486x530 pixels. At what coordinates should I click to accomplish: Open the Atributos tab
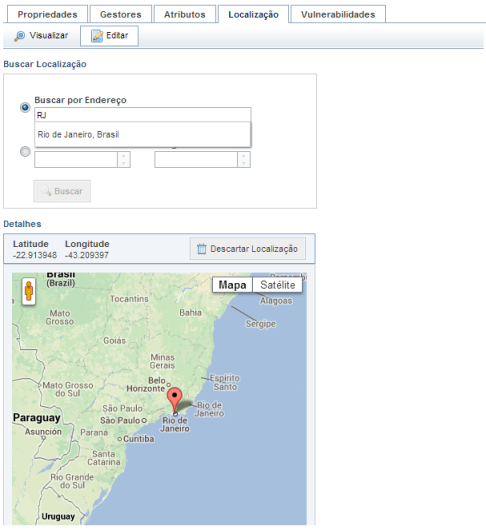coord(185,15)
